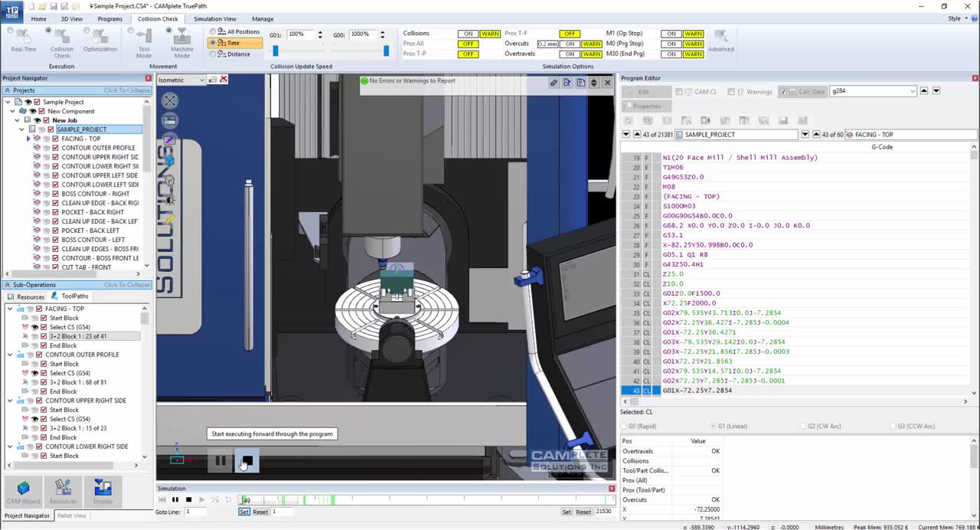This screenshot has height=530, width=980.
Task: Open the Simulation View tab
Action: coord(215,18)
